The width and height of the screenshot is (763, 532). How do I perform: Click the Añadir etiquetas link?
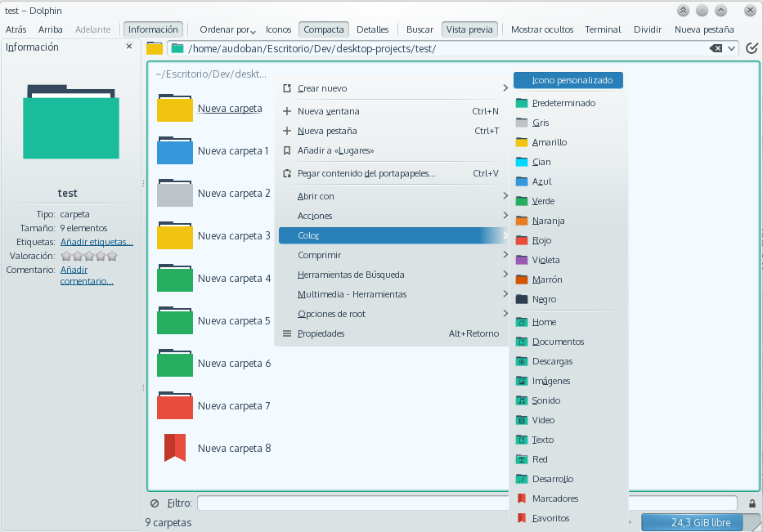[96, 242]
